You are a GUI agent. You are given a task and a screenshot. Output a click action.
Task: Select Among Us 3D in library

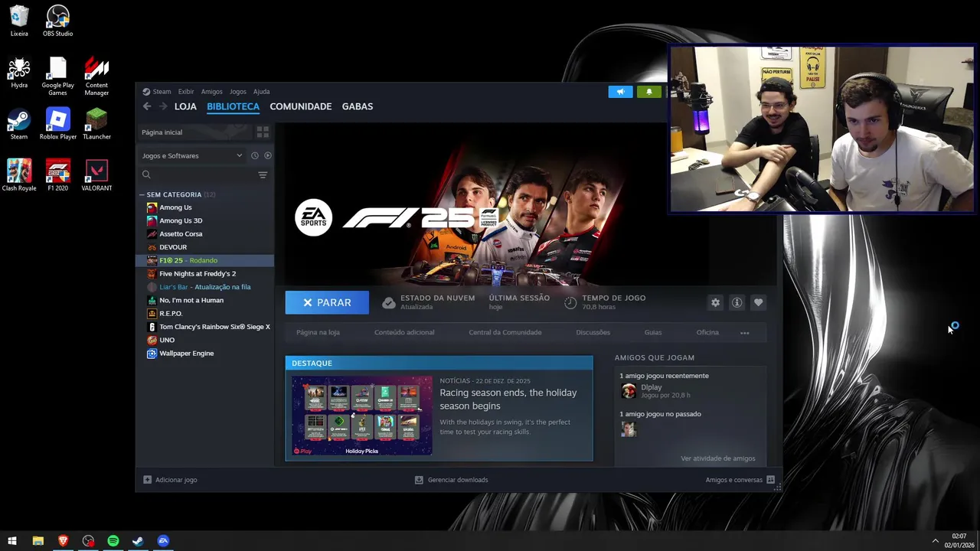(x=205, y=220)
